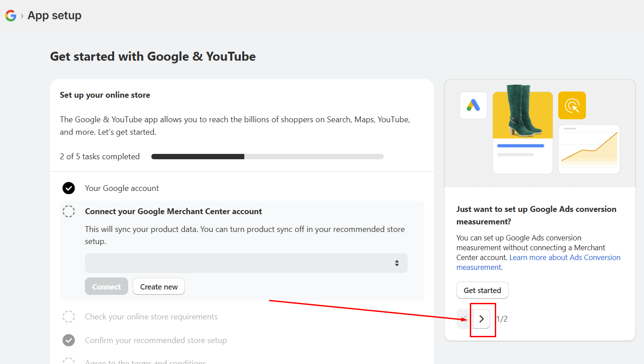The image size is (644, 364).
Task: Advance the carousel with the next arrow
Action: tap(481, 318)
